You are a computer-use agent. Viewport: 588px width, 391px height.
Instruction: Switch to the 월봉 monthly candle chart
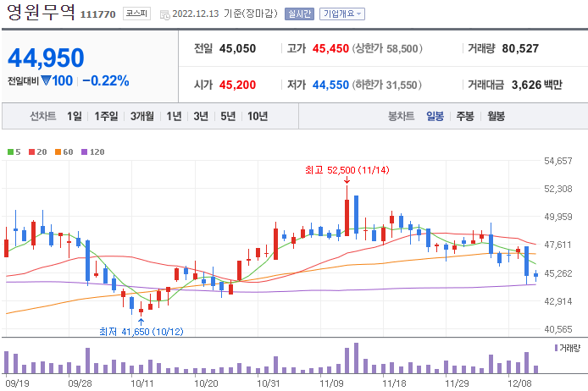(x=496, y=116)
